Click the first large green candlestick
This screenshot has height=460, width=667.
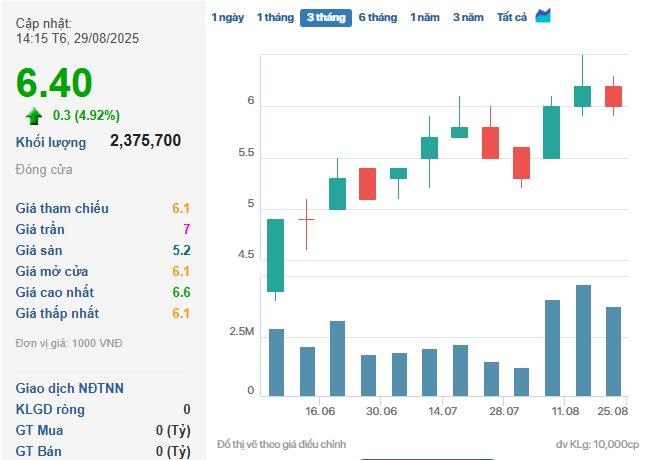point(275,255)
